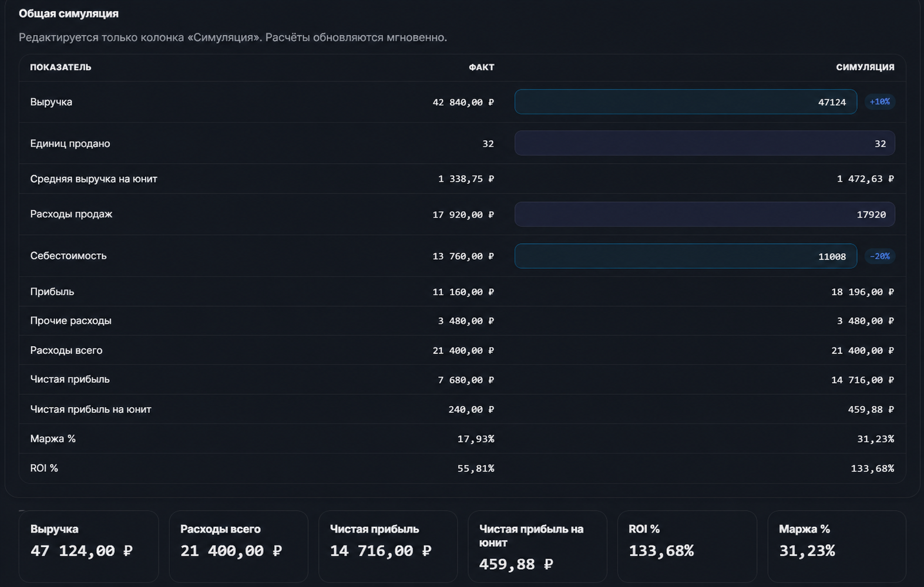924x587 pixels.
Task: Open the Выручка summary card 47 124,00 ₽
Action: click(x=89, y=546)
